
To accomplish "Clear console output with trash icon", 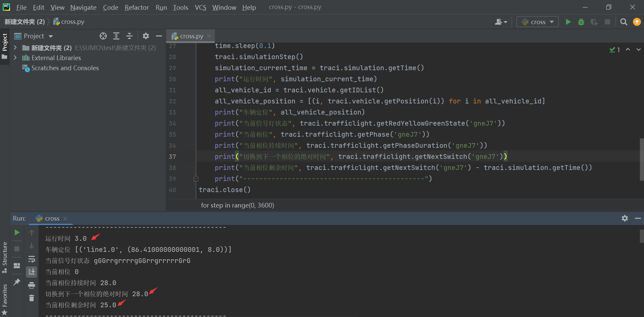I will (32, 298).
